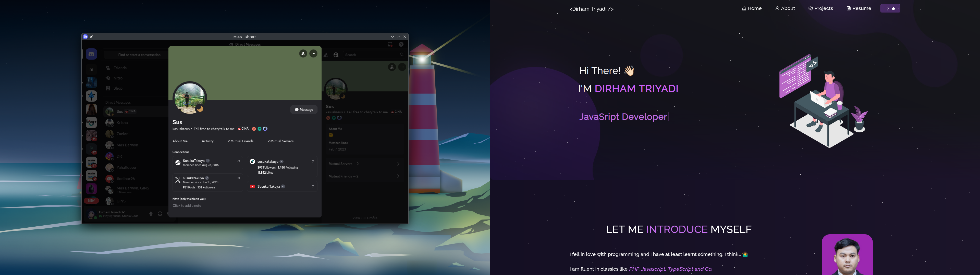Open the Nitro section
Viewport: 980px width, 275px height.
click(x=118, y=78)
